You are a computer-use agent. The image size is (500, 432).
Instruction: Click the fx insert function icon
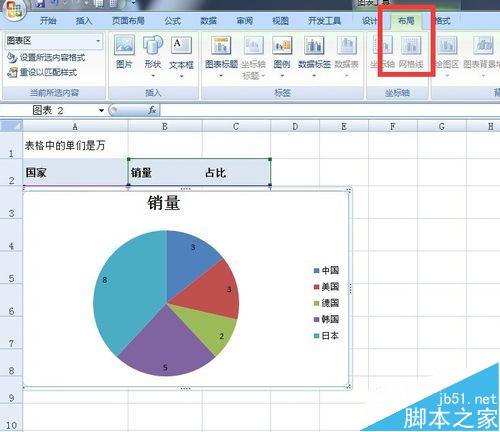(x=152, y=110)
